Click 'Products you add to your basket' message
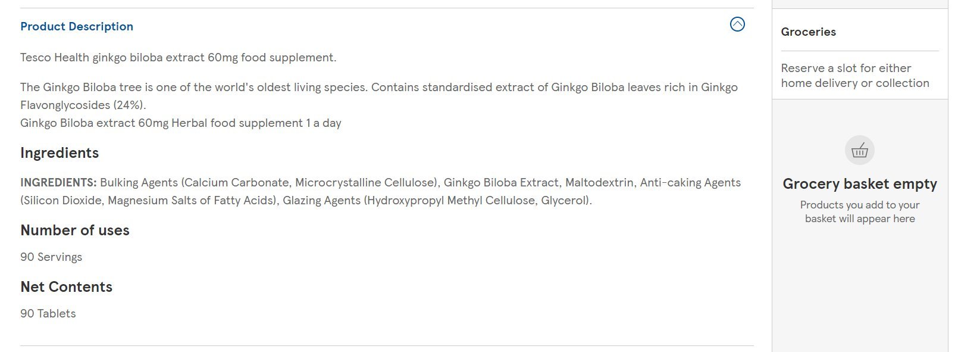Screen dimensions: 980x352 [x=860, y=212]
